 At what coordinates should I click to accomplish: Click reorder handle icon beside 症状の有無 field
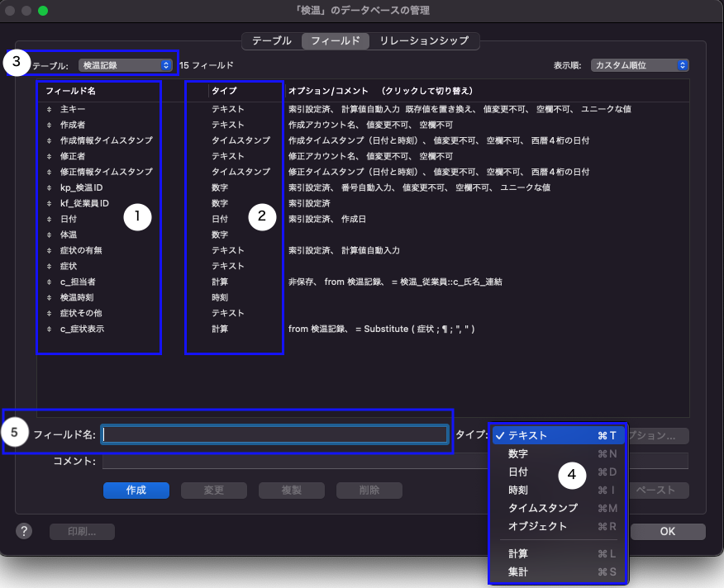49,251
